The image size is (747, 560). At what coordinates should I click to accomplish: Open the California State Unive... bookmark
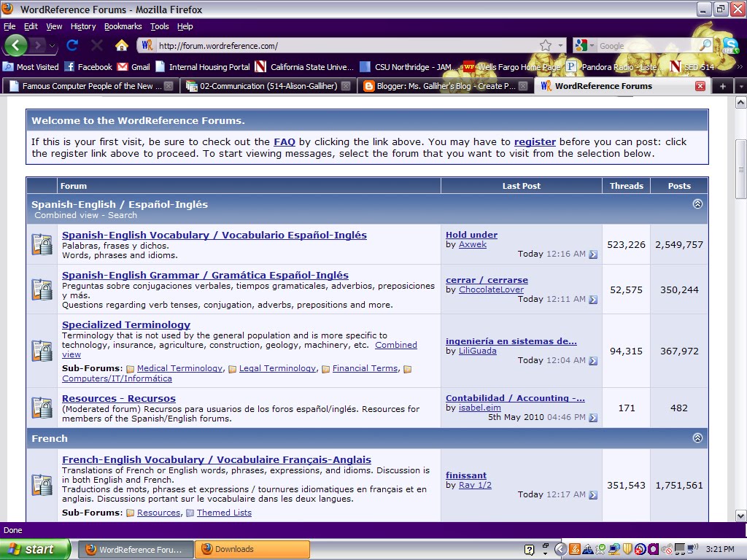304,66
